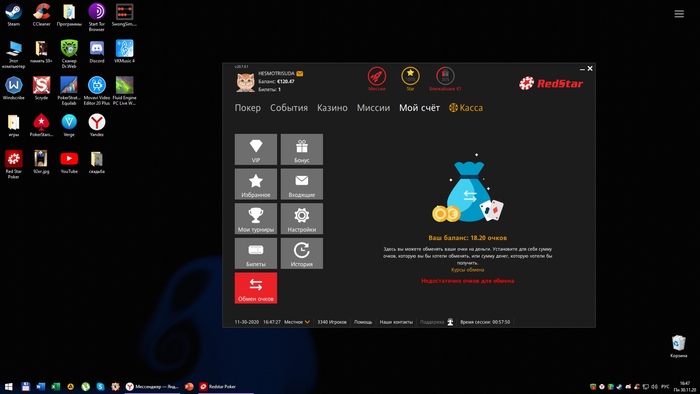Open the VKMusic 4 shortcut
The width and height of the screenshot is (700, 394).
point(124,52)
